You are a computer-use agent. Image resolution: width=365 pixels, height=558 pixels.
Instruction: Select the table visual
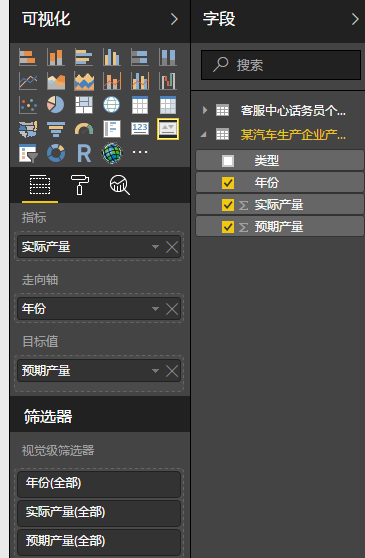(140, 105)
